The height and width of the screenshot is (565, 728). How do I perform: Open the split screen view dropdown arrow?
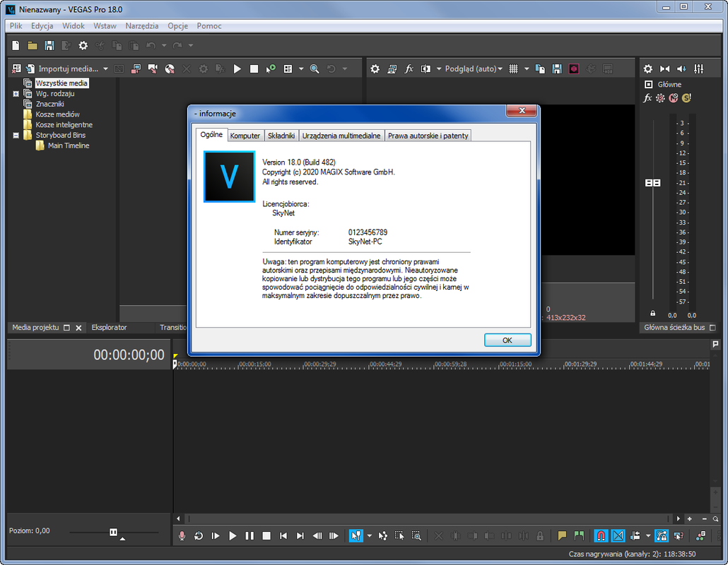439,69
